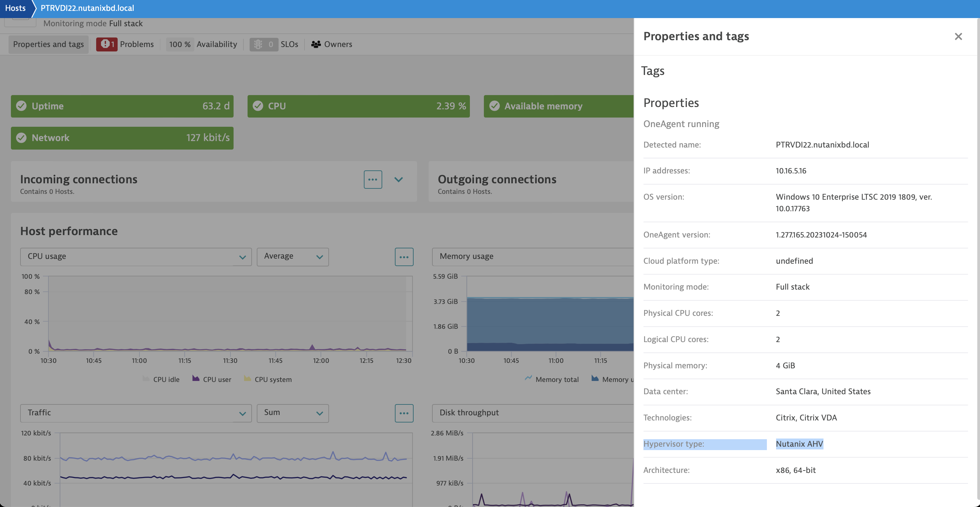Click the PTRVDI22.nutanixbd.local breadcrumb
Screen dimensions: 980x507
click(87, 8)
